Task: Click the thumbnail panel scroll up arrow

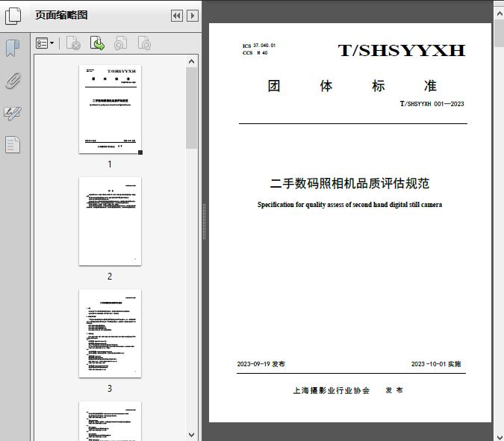Action: [192, 61]
